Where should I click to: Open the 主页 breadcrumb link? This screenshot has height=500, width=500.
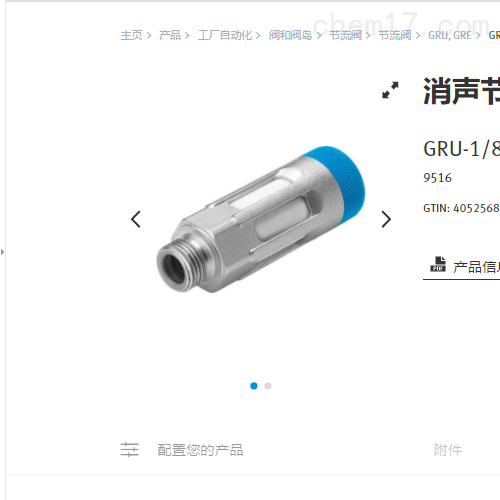131,35
